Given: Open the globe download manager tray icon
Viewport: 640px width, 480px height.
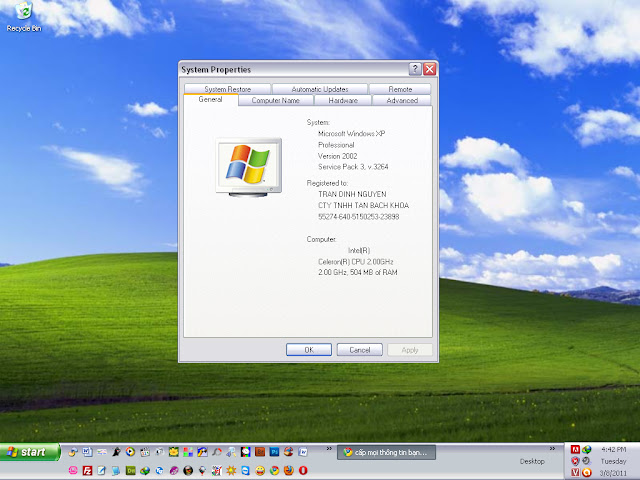Looking at the screenshot, I should pos(587,450).
